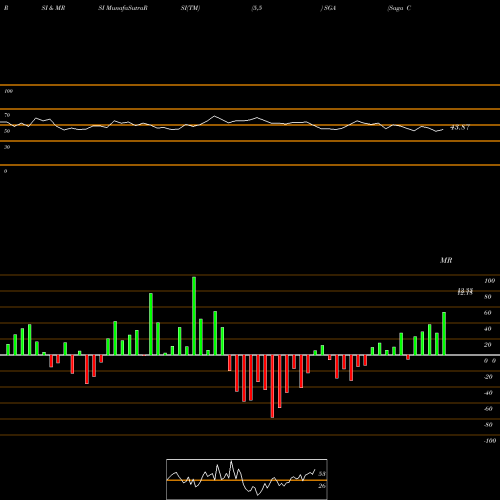This screenshot has width=500, height=500.
Task: Click the MR axis label 20
Action: coord(487,345)
